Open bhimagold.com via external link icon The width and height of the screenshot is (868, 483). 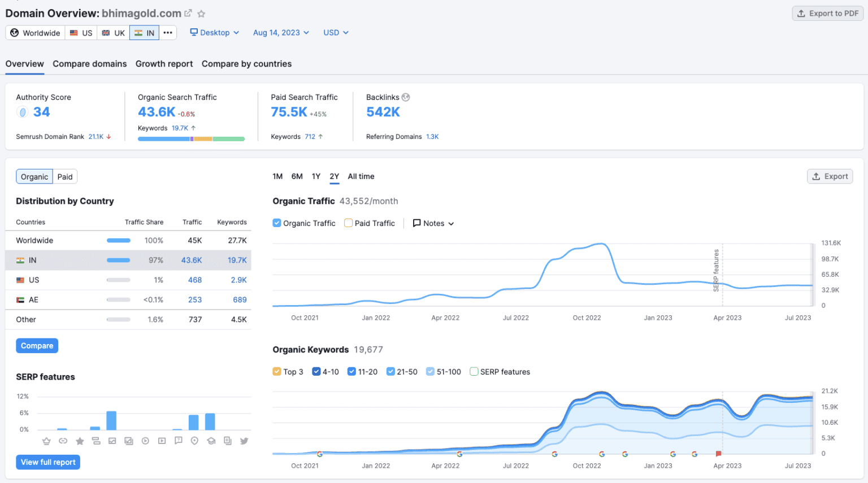188,13
